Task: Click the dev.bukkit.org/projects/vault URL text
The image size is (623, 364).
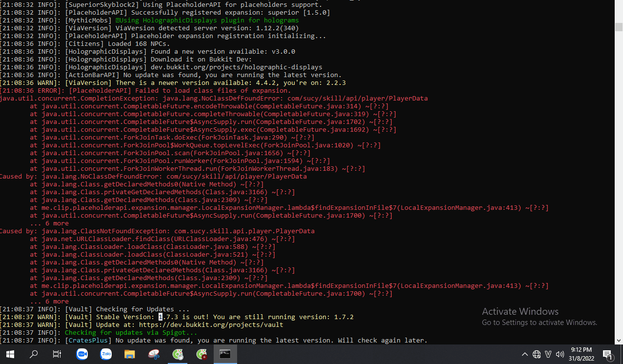Action: coord(211,325)
